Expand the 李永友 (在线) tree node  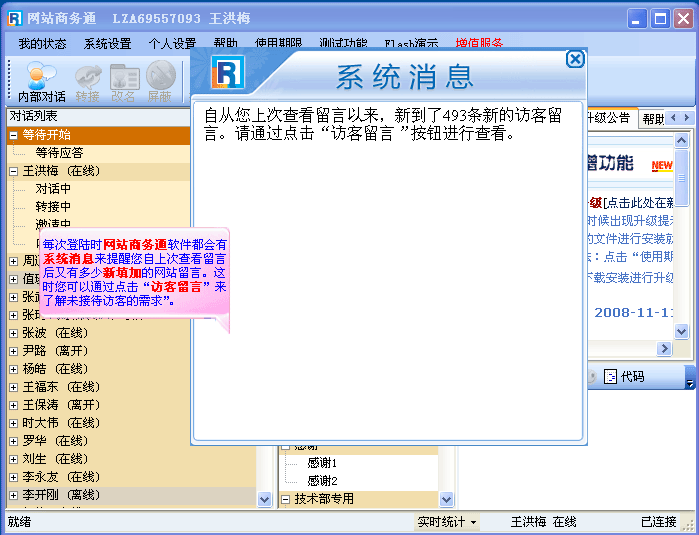tap(14, 477)
